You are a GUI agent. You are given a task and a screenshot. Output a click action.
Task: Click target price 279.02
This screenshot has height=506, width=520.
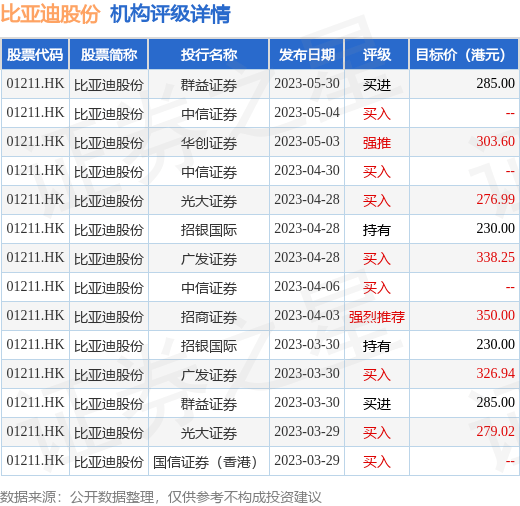point(495,431)
